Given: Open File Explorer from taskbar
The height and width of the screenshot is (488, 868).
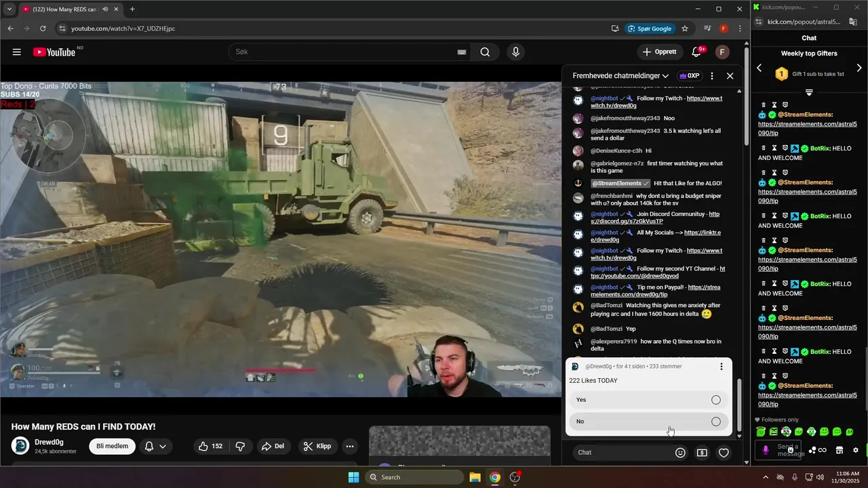Looking at the screenshot, I should [475, 477].
